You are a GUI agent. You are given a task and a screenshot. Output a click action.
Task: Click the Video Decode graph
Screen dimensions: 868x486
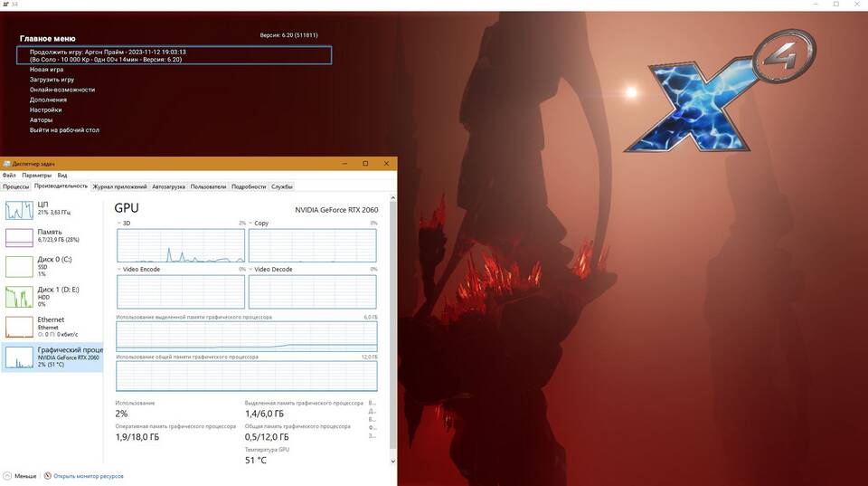coord(312,291)
